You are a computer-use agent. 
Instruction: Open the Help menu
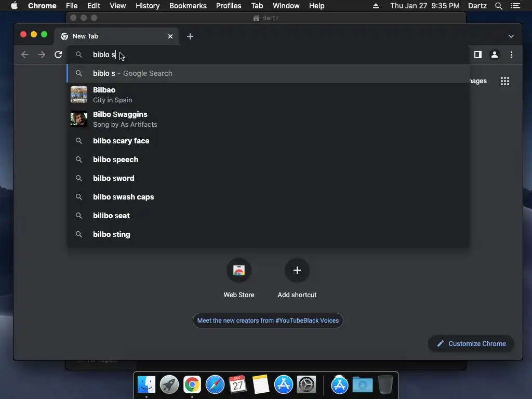316,6
